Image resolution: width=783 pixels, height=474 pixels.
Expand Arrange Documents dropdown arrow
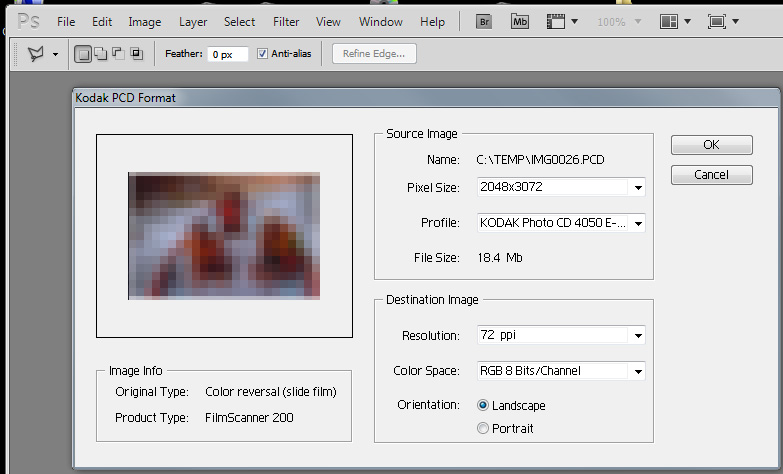(687, 21)
